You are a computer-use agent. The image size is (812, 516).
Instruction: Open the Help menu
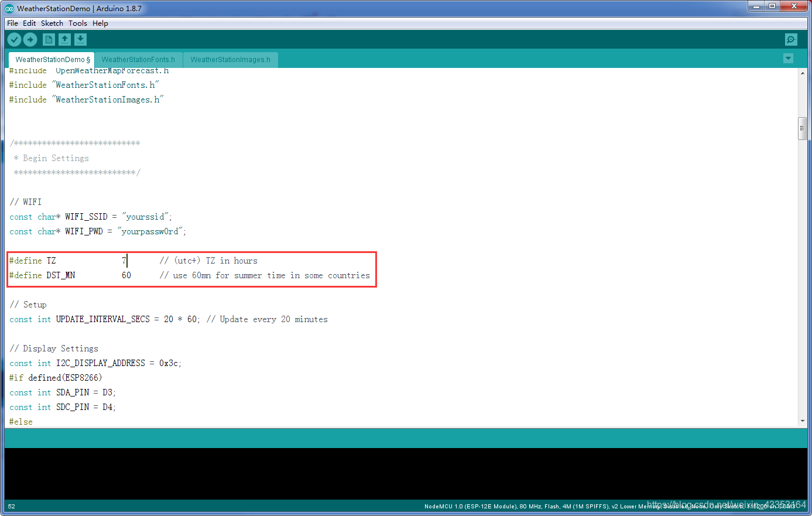100,23
